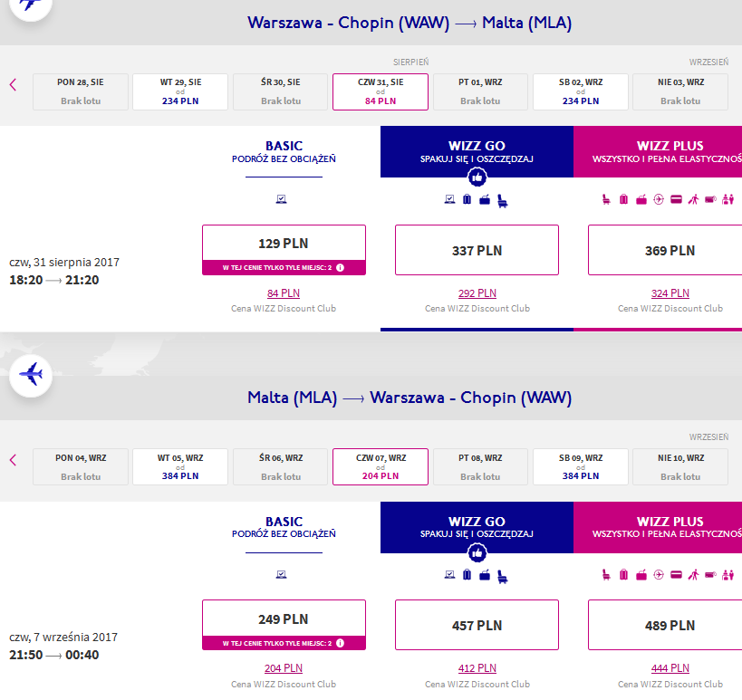
Task: Select outbound date Saturday 02 WRZ 234 PLN
Action: (x=581, y=91)
